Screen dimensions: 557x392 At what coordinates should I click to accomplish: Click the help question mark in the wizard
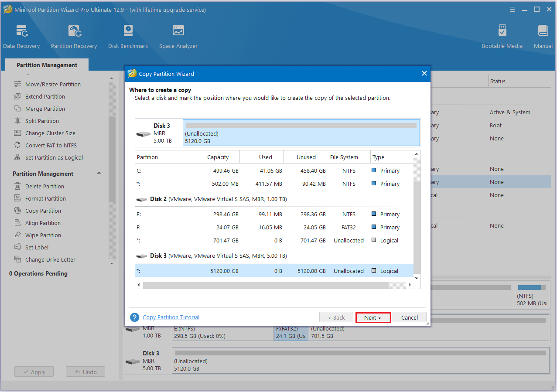click(x=134, y=317)
